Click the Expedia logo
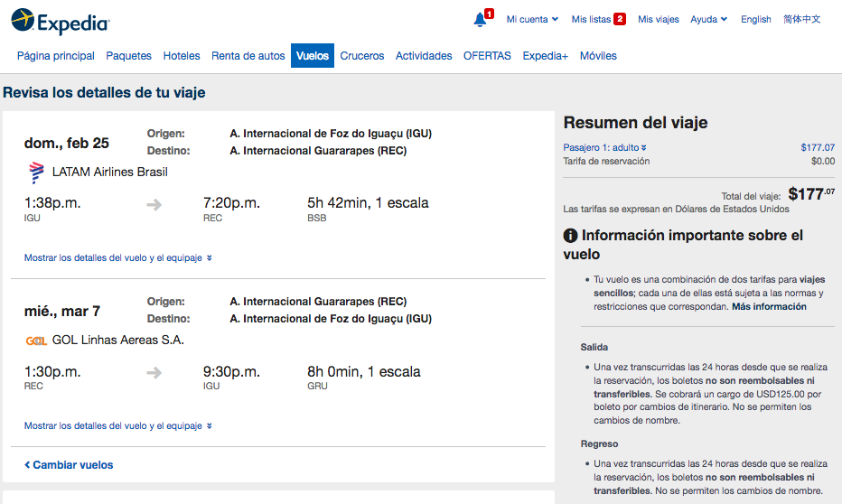Image resolution: width=842 pixels, height=504 pixels. [x=61, y=22]
